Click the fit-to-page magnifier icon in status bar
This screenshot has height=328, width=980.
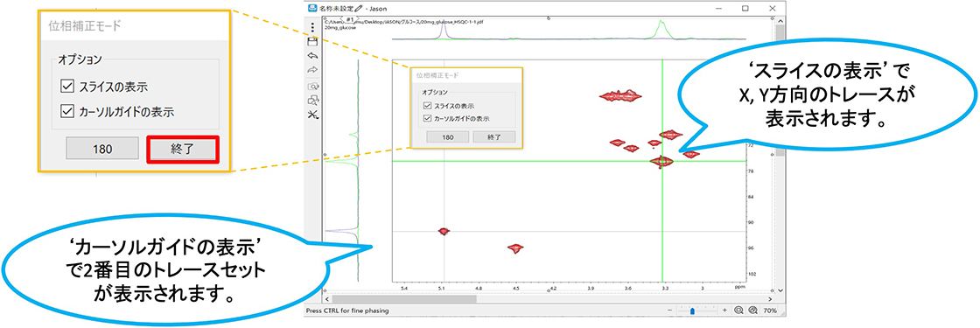point(738,310)
